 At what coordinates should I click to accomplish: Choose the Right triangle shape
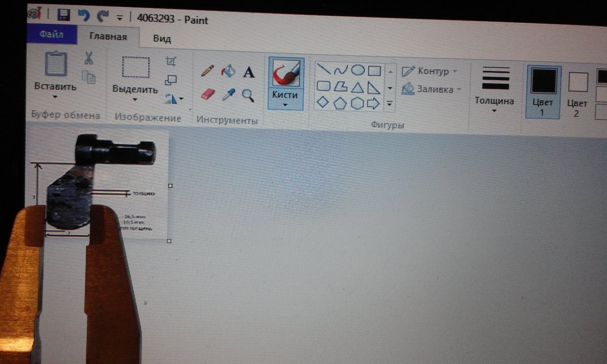374,88
